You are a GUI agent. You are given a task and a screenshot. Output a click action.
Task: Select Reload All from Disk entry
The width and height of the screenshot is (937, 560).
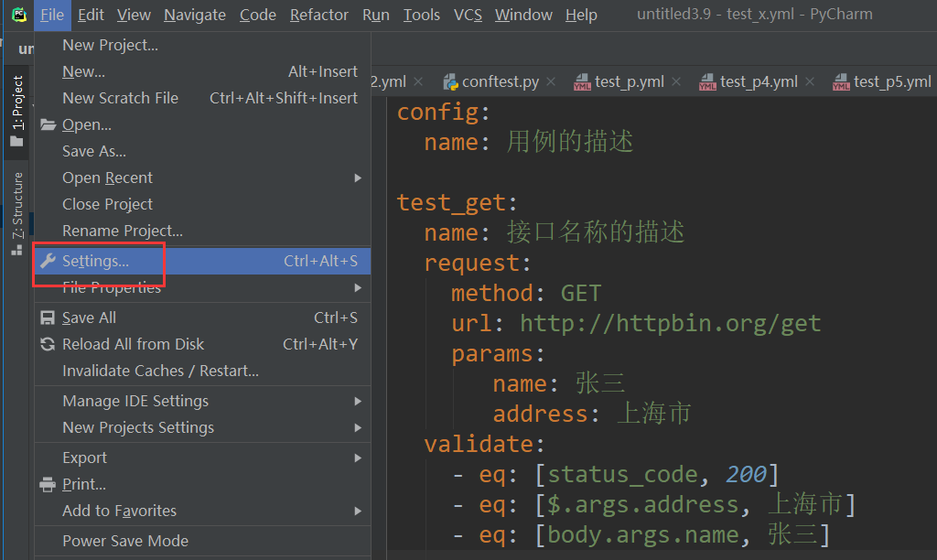click(202, 344)
